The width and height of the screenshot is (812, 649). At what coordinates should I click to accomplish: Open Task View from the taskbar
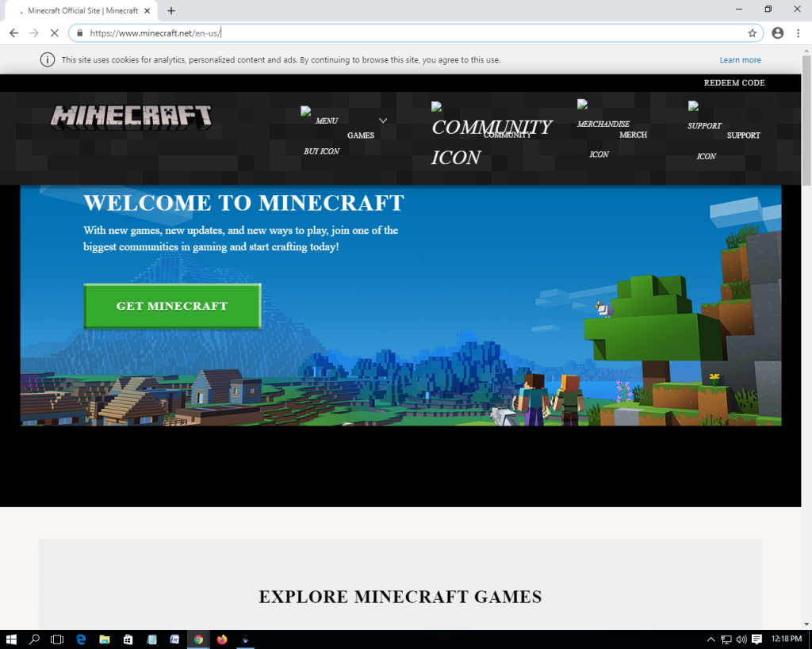[57, 639]
